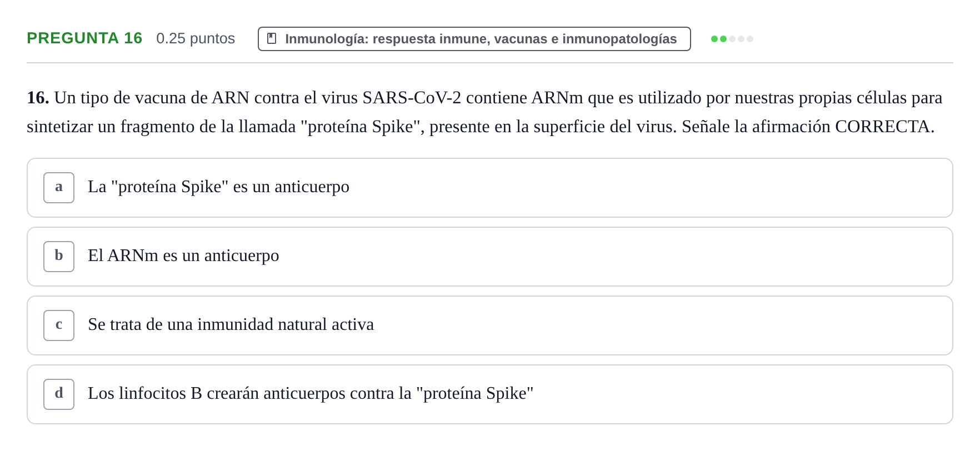The image size is (980, 451).
Task: Pick 'Los linfocitos B crearán anticuerpos' answer
Action: click(490, 394)
